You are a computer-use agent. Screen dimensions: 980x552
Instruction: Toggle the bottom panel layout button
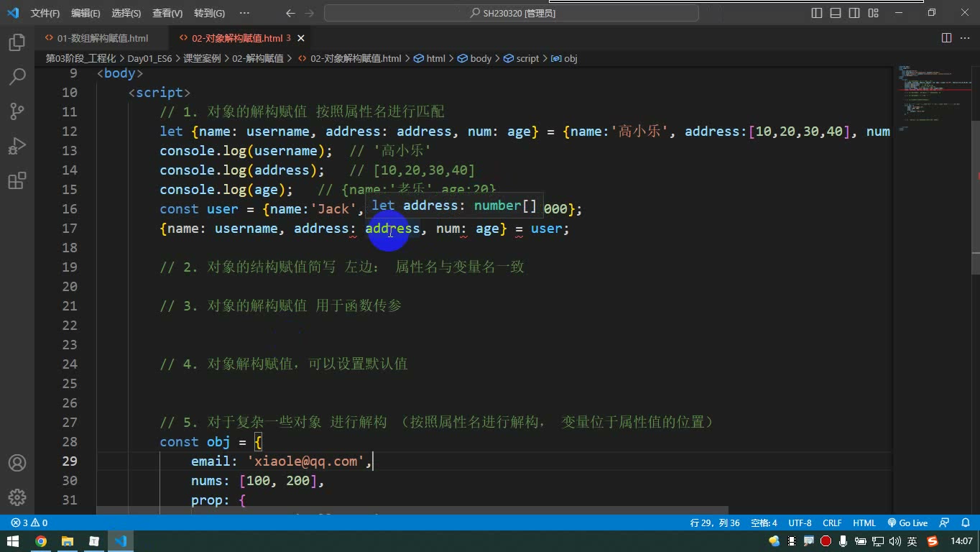coord(836,13)
